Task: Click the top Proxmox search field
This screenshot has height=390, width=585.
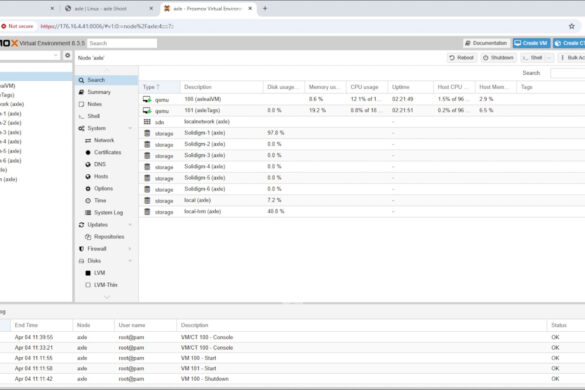Action: coord(122,43)
